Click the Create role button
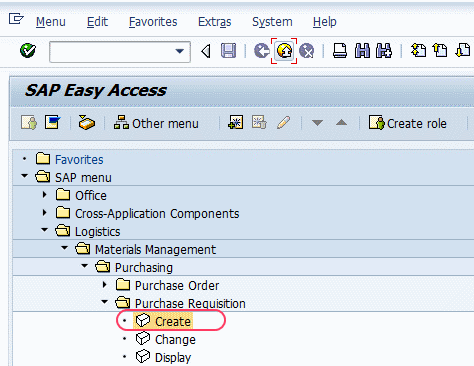The width and height of the screenshot is (474, 366). [x=407, y=123]
